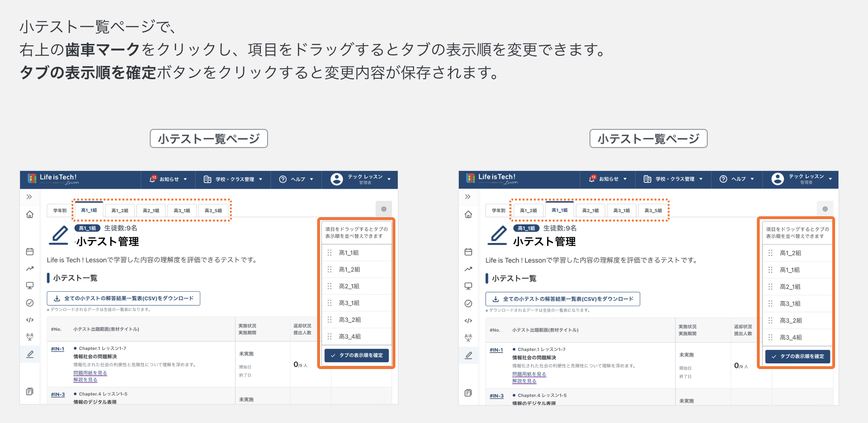Viewport: 868px width, 423px height.
Task: Open 問題用紙を見る link in right screenshot
Action: pyautogui.click(x=529, y=374)
